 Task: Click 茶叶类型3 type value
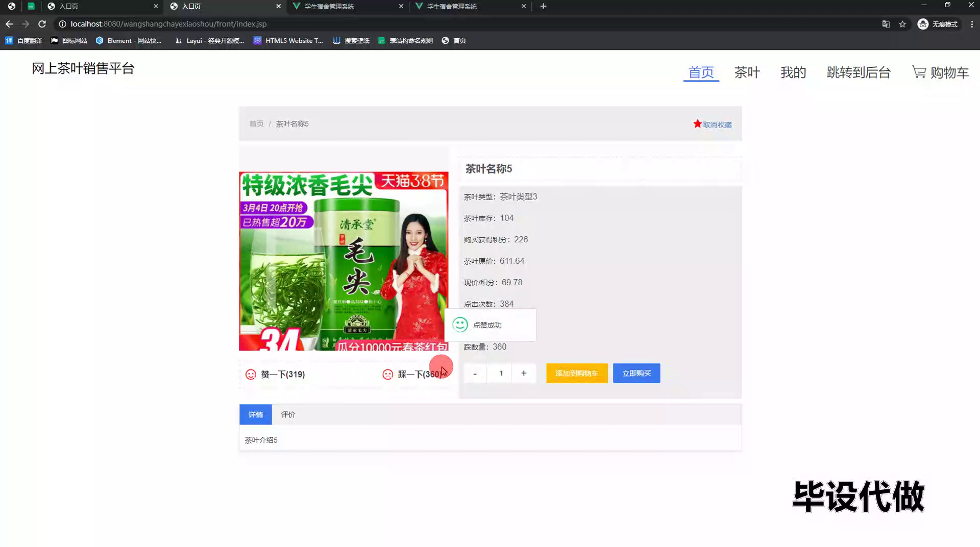coord(518,196)
